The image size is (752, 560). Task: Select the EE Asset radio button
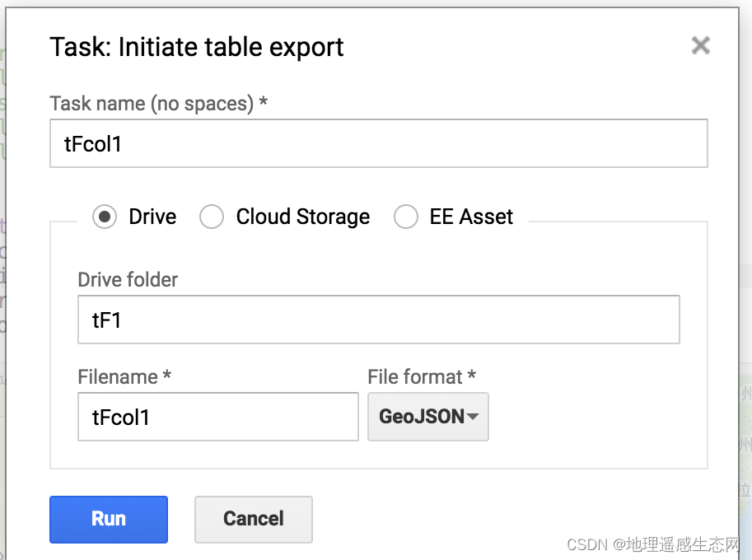pyautogui.click(x=406, y=217)
